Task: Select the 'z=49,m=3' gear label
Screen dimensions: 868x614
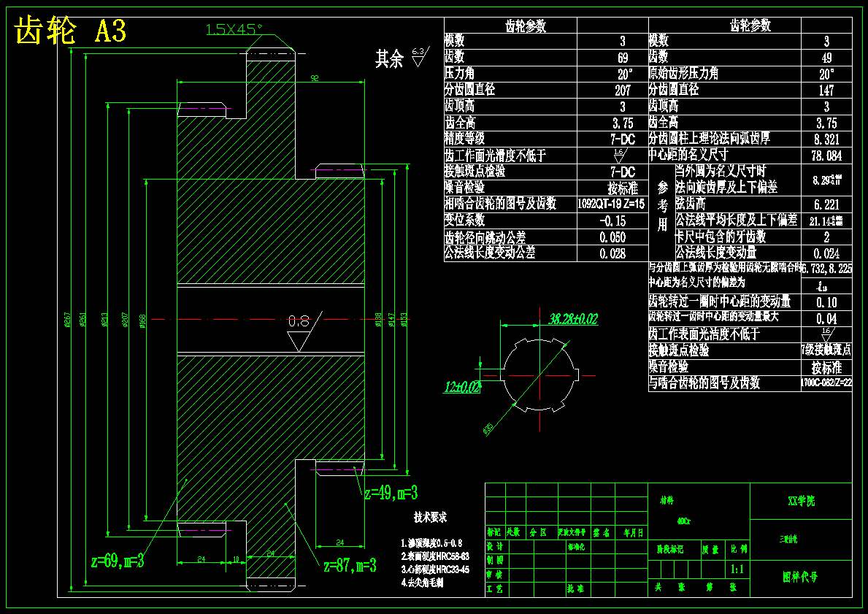Action: (391, 493)
